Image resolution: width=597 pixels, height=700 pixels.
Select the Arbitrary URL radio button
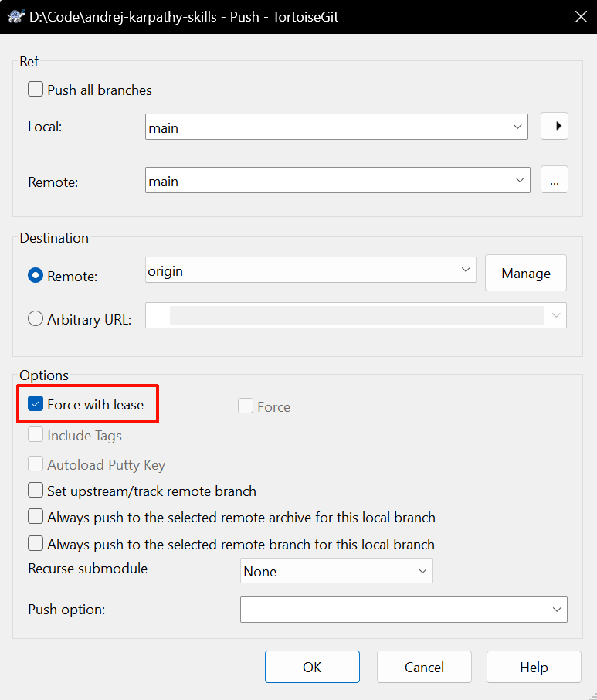(x=36, y=319)
